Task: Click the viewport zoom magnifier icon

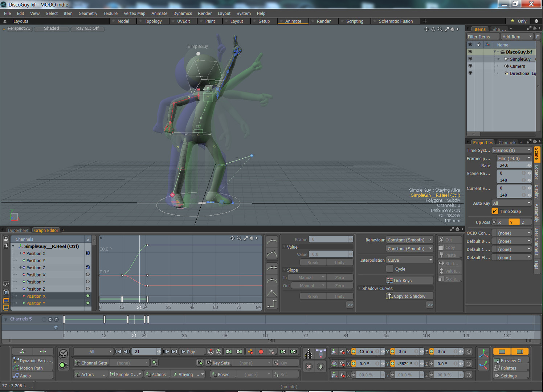Action: [x=440, y=29]
